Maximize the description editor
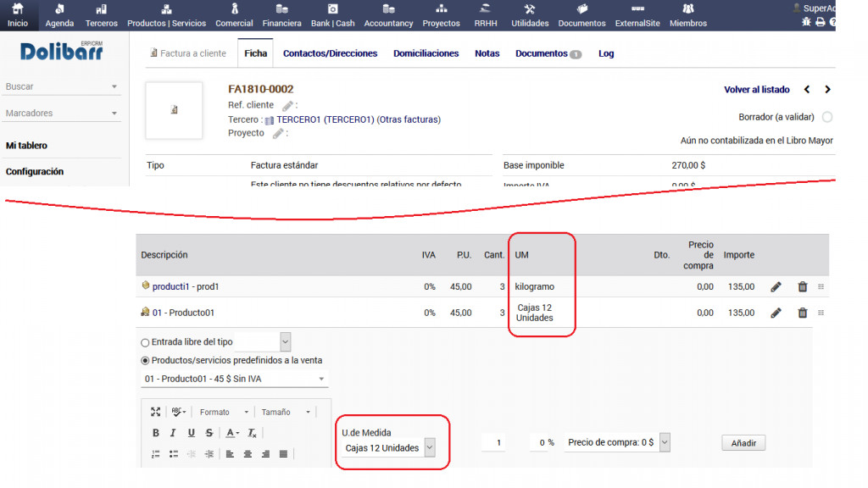Screen dimensions: 868x488 (155, 412)
